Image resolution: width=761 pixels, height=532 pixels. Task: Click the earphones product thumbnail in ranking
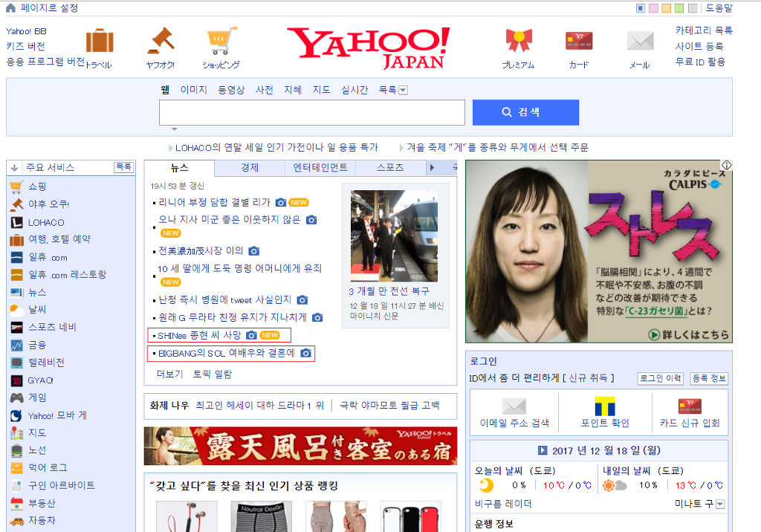[187, 516]
